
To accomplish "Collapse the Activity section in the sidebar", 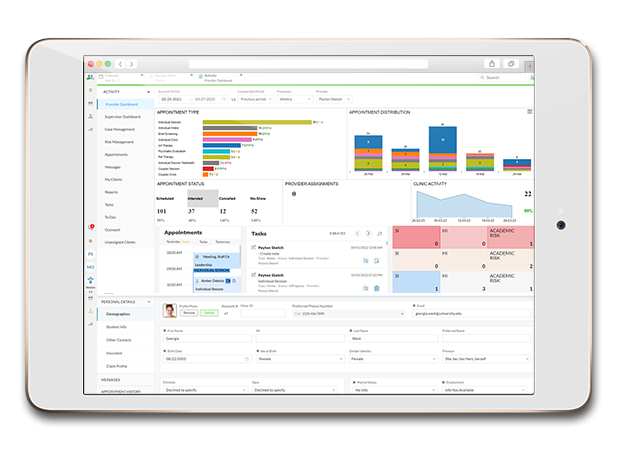I will click(150, 91).
